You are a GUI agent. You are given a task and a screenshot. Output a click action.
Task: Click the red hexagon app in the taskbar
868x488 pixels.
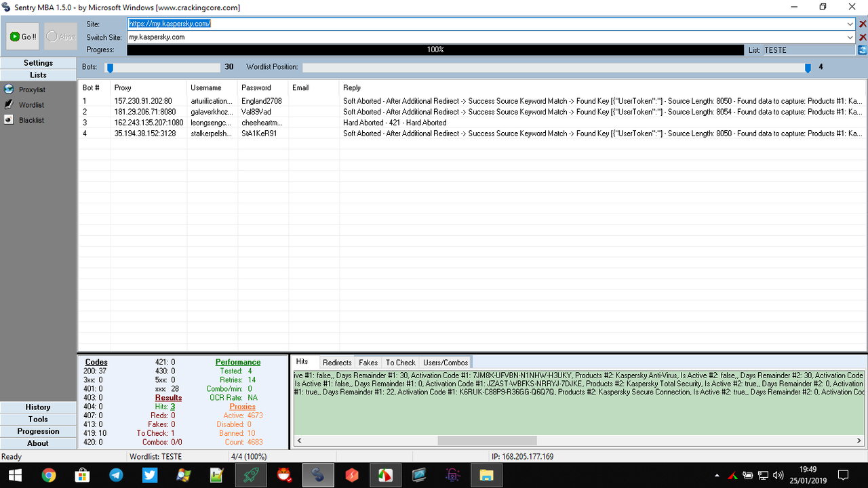click(x=351, y=475)
